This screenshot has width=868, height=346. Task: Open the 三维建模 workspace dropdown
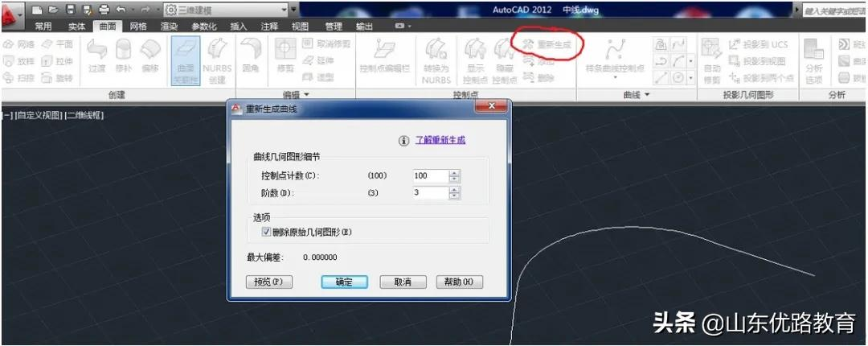(x=227, y=10)
